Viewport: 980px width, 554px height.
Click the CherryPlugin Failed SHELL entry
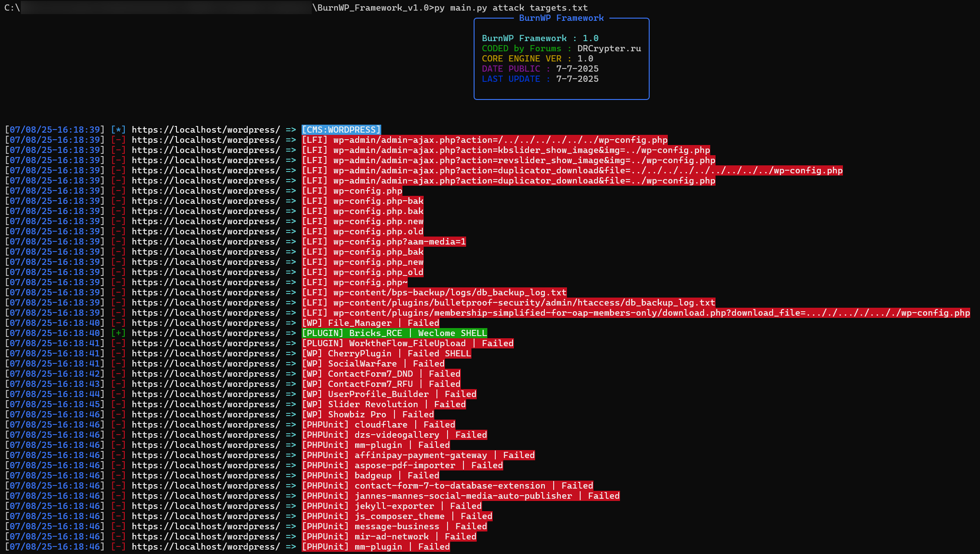pos(387,353)
